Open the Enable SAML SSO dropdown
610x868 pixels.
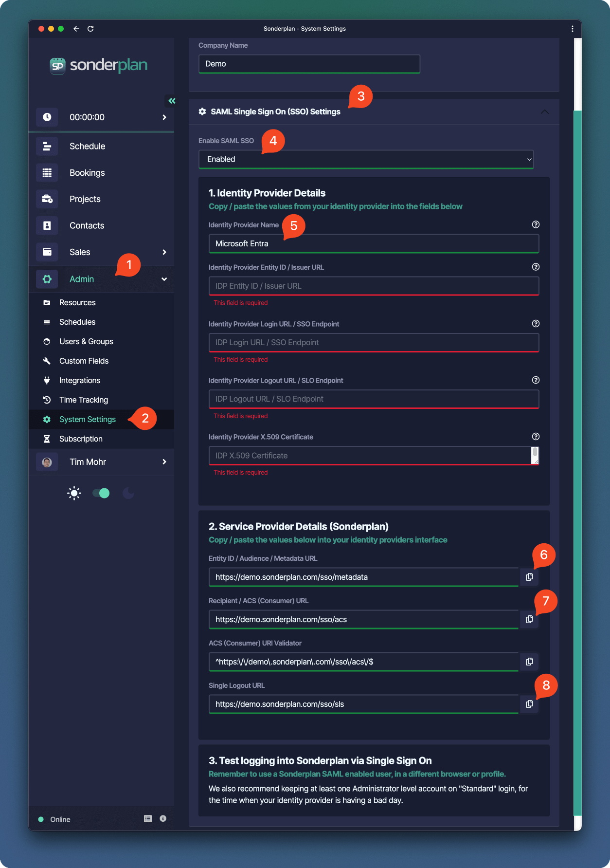coord(366,159)
